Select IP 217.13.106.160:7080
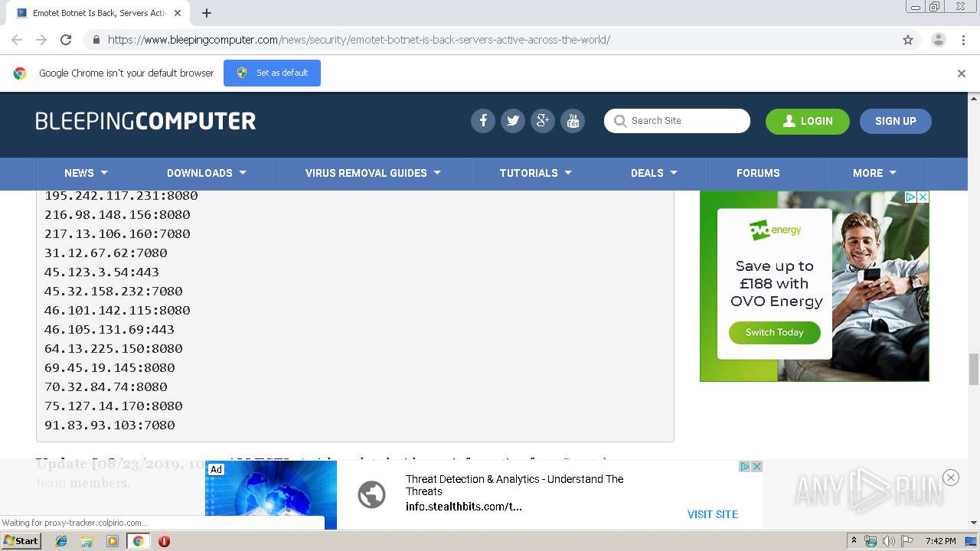The height and width of the screenshot is (551, 980). 117,234
